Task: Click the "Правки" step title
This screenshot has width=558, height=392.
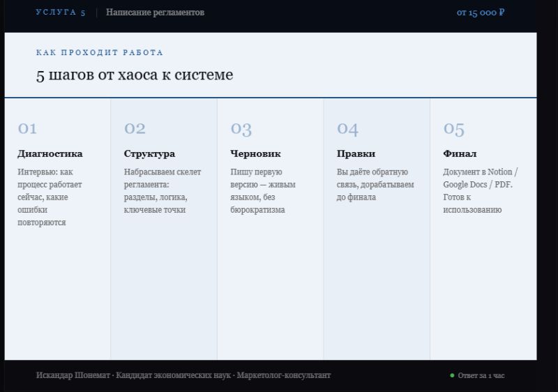Action: [x=356, y=153]
